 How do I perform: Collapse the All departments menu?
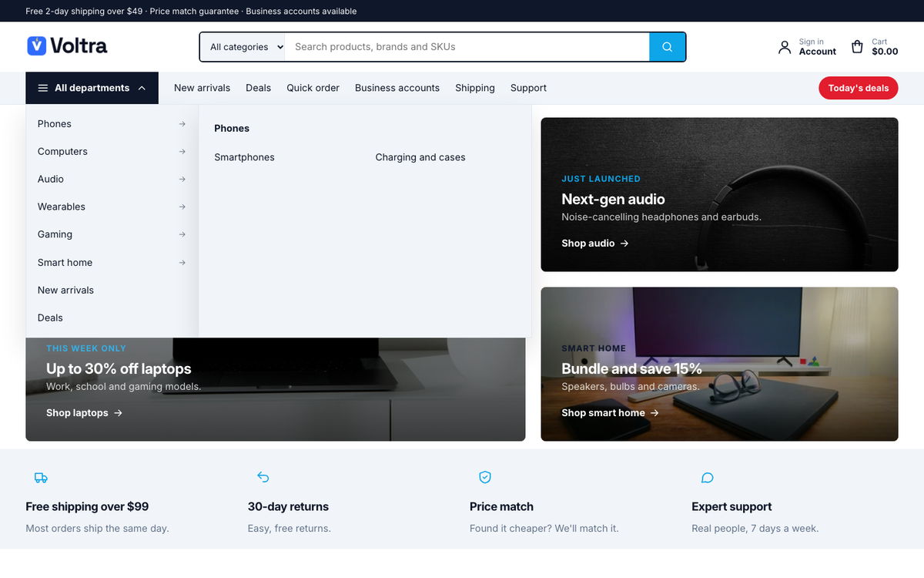[92, 88]
